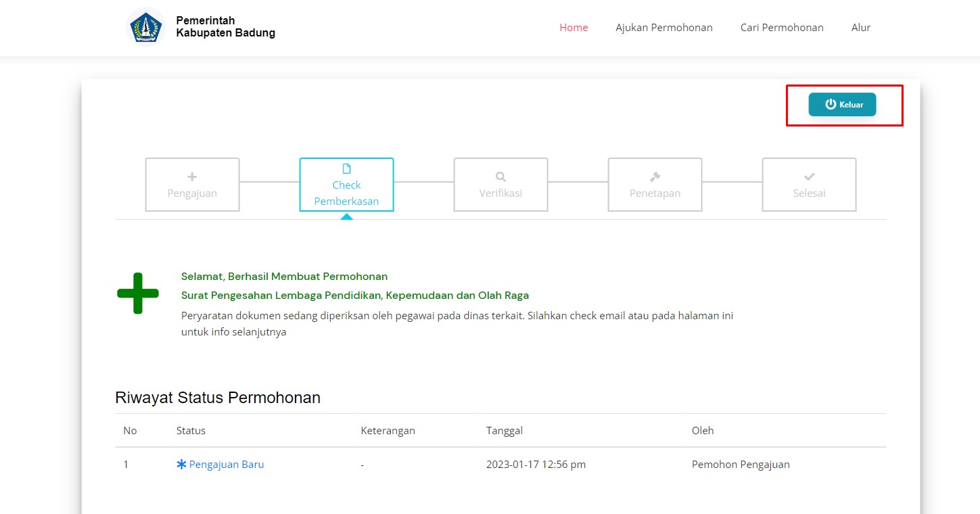Select the gavel icon in Penetapan step
This screenshot has height=514, width=980.
pyautogui.click(x=655, y=177)
